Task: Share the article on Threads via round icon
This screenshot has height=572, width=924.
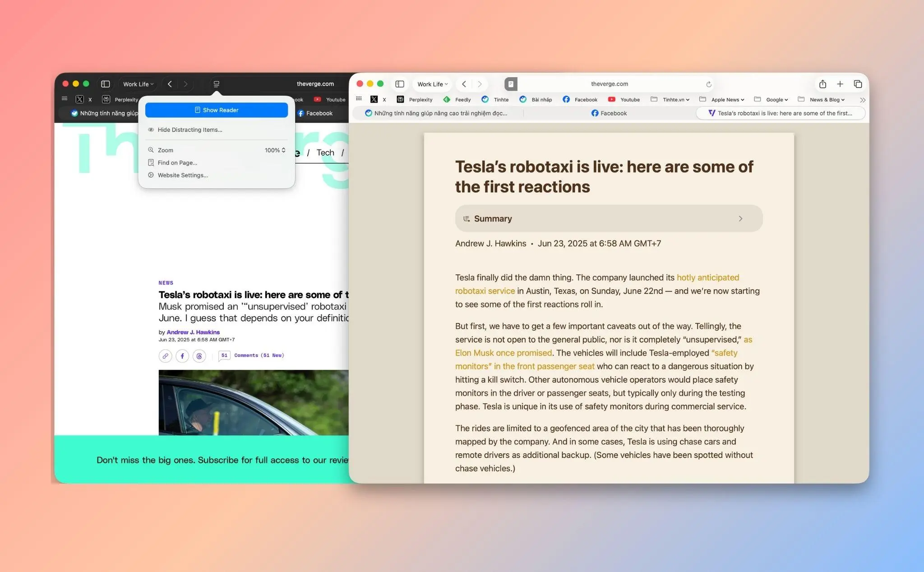Action: coord(199,356)
